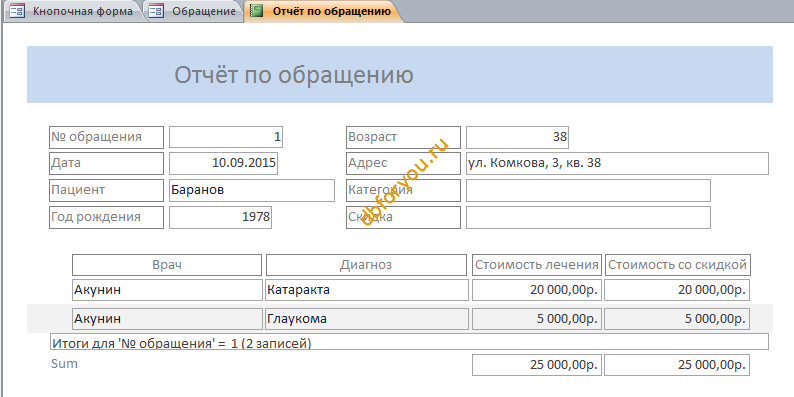Select the patient field Баранов
The height and width of the screenshot is (397, 794).
coord(252,190)
